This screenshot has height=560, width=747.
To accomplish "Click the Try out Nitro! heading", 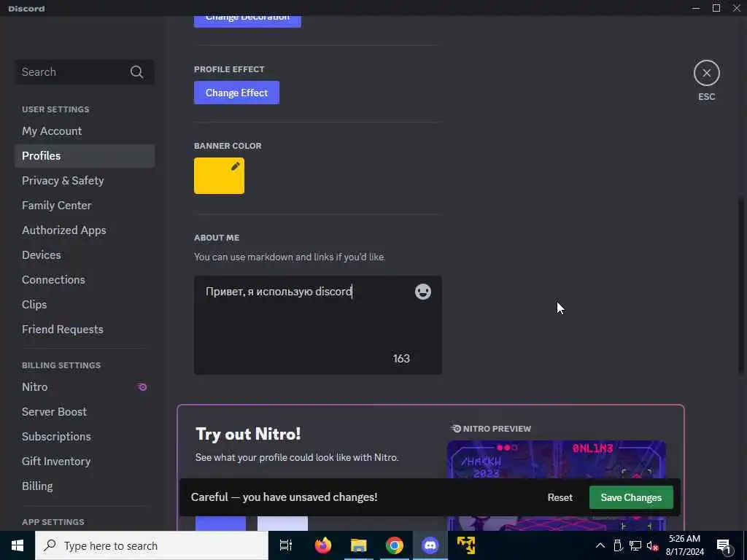I will point(248,434).
